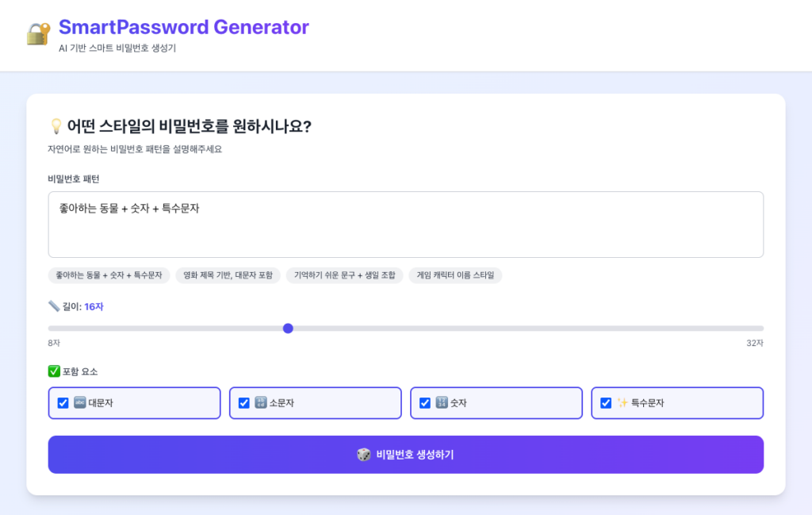Click the dice icon on the generate button
The height and width of the screenshot is (515, 812).
click(362, 455)
